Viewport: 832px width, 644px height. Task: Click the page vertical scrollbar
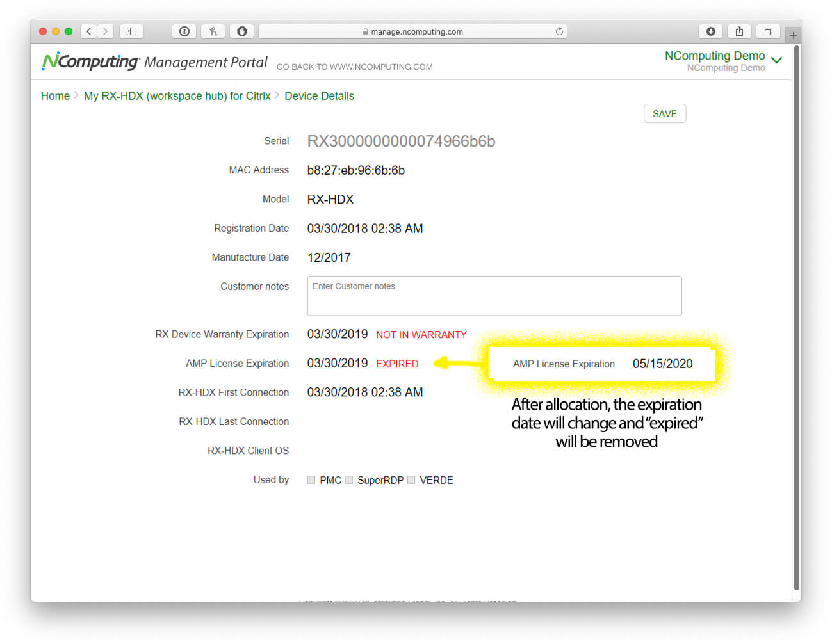point(797,317)
